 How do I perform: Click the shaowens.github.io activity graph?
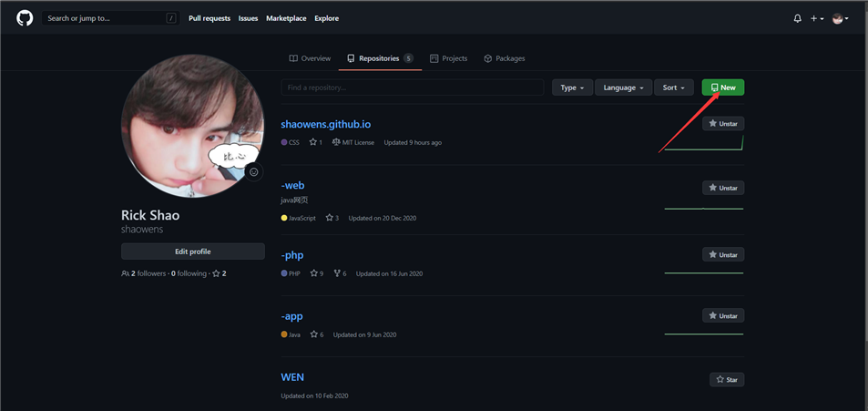[x=704, y=143]
